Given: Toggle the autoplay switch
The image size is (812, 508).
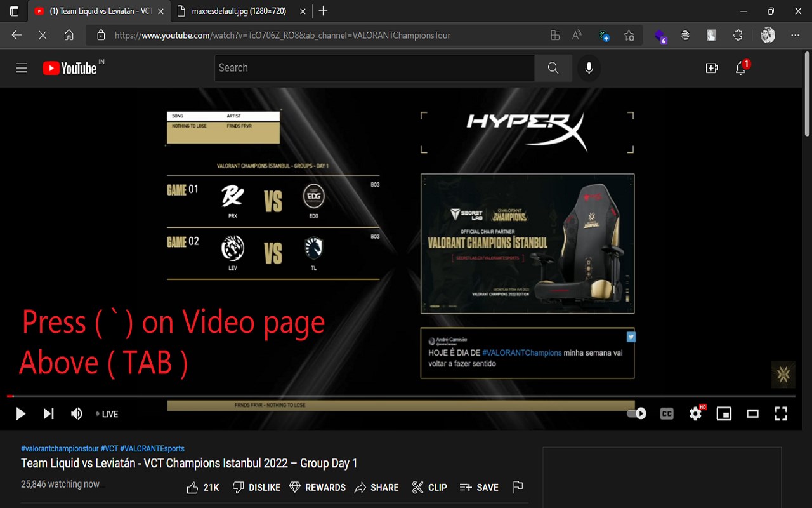Looking at the screenshot, I should coord(637,414).
